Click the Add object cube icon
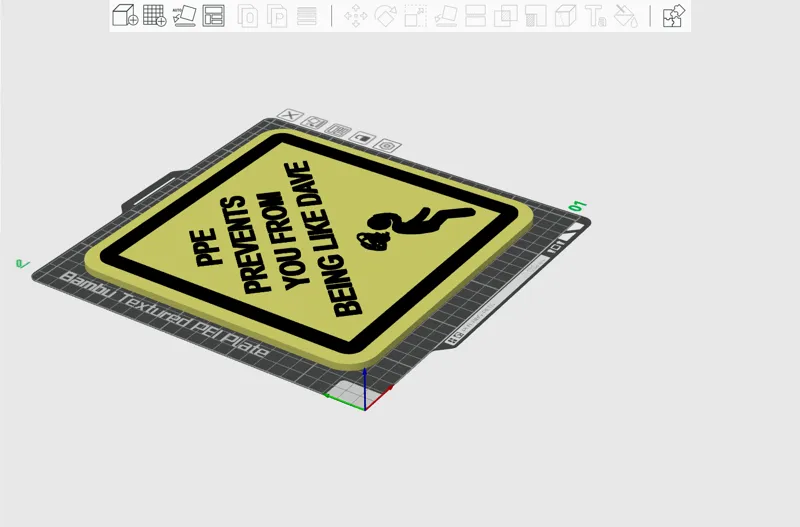Image resolution: width=800 pixels, height=527 pixels. coord(125,15)
